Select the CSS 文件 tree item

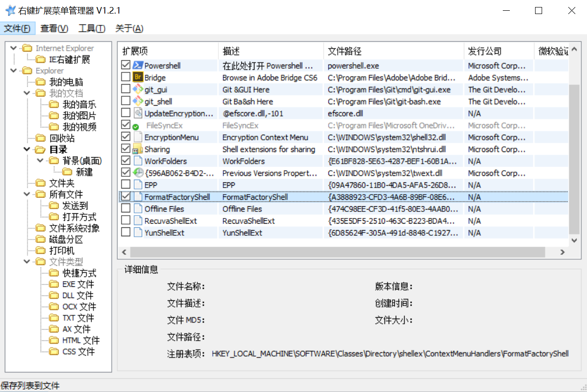[x=79, y=351]
